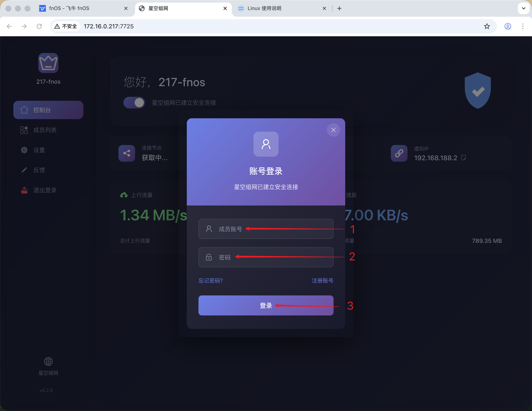Close the 账号登录 dialog
Viewport: 532px width, 411px height.
(x=333, y=130)
